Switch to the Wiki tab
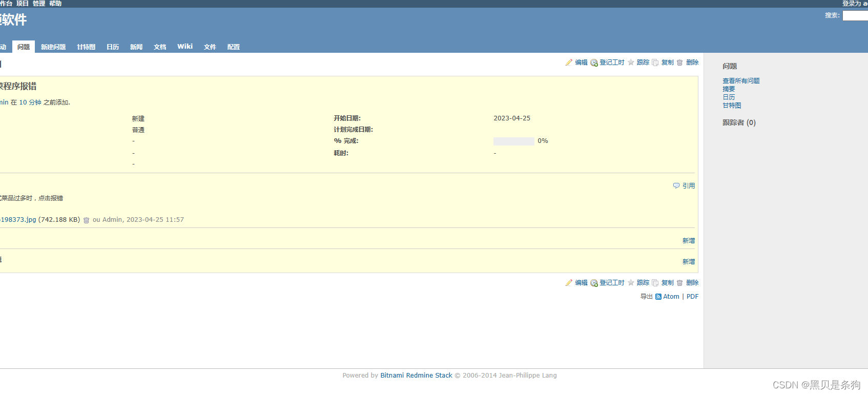The image size is (868, 395). pos(185,47)
